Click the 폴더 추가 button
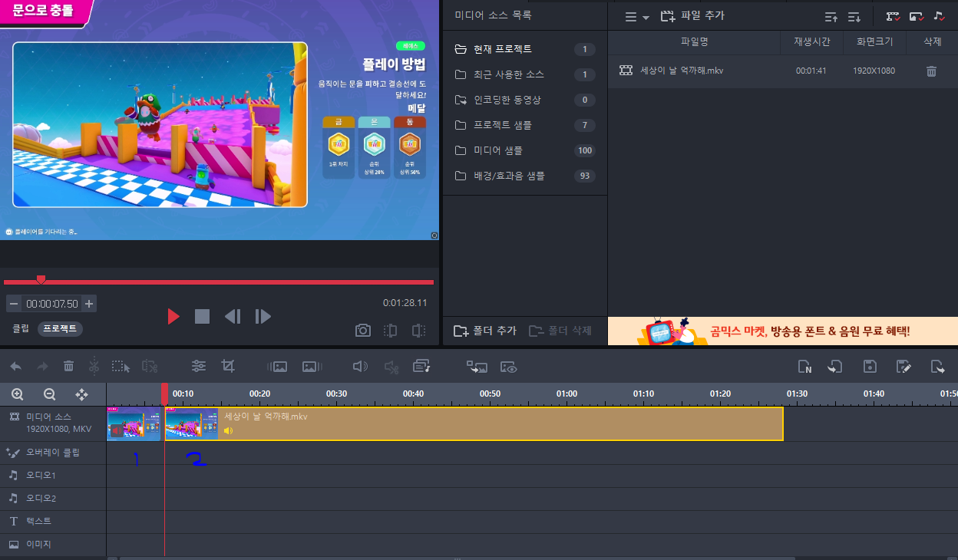 point(485,331)
